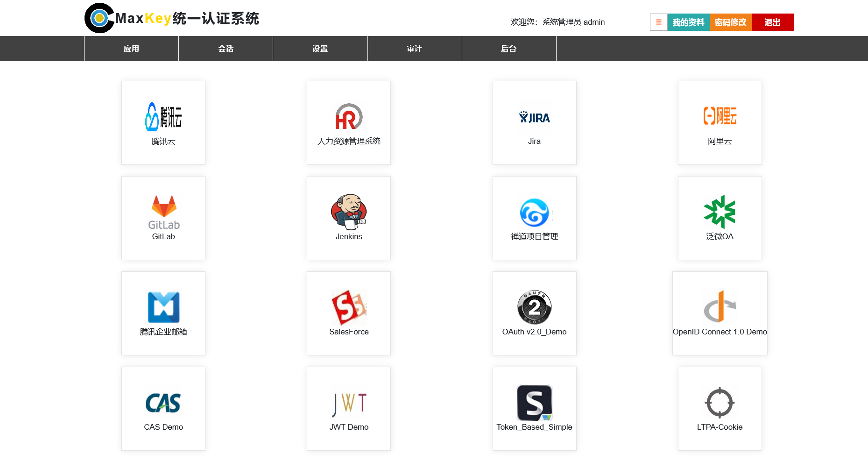The width and height of the screenshot is (868, 461).
Task: Click the 我的资料 button
Action: (x=688, y=22)
